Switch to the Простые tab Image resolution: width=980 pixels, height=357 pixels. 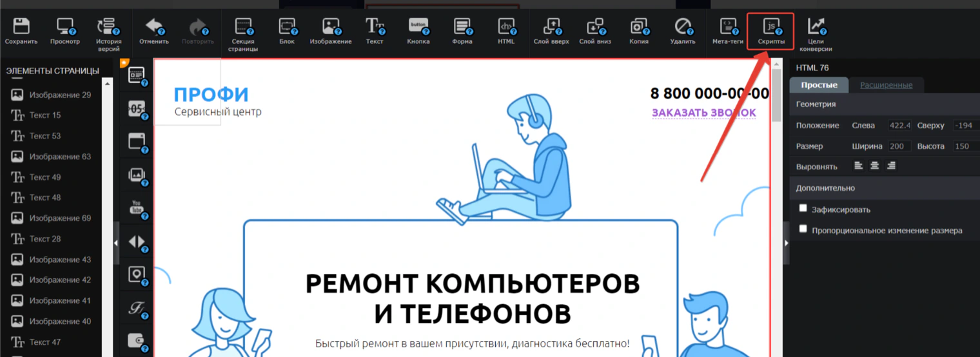(819, 85)
